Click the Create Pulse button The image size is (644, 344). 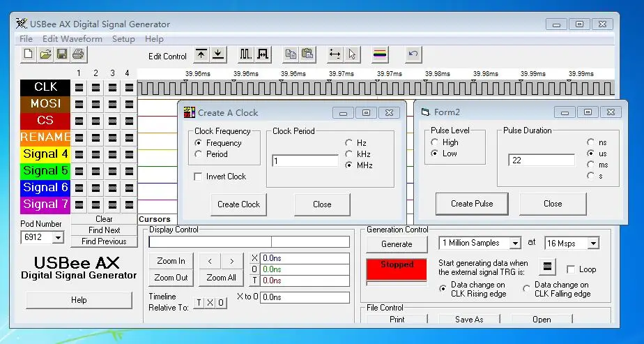click(472, 204)
